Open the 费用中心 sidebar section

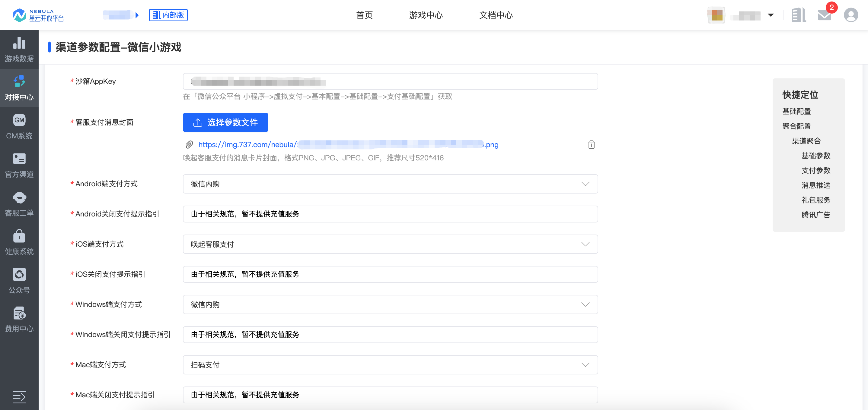click(x=19, y=320)
